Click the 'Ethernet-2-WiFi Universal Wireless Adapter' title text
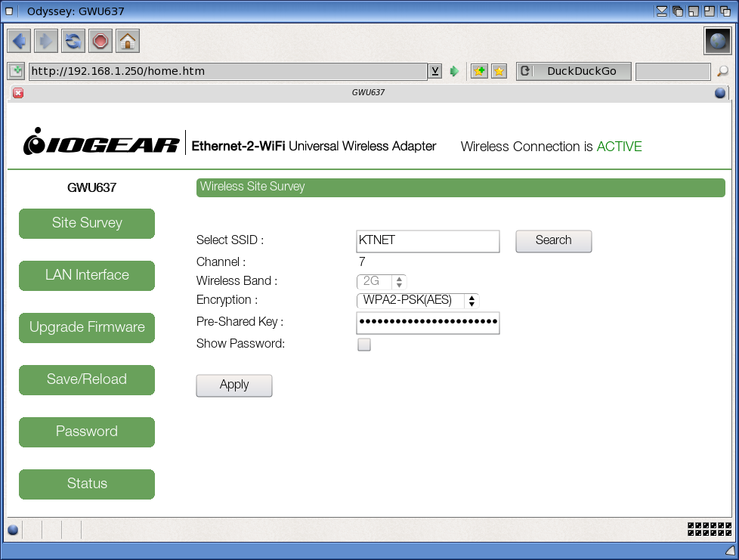 (x=314, y=146)
